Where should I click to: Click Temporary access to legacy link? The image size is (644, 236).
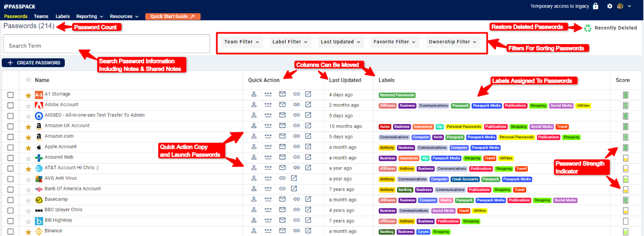click(560, 6)
